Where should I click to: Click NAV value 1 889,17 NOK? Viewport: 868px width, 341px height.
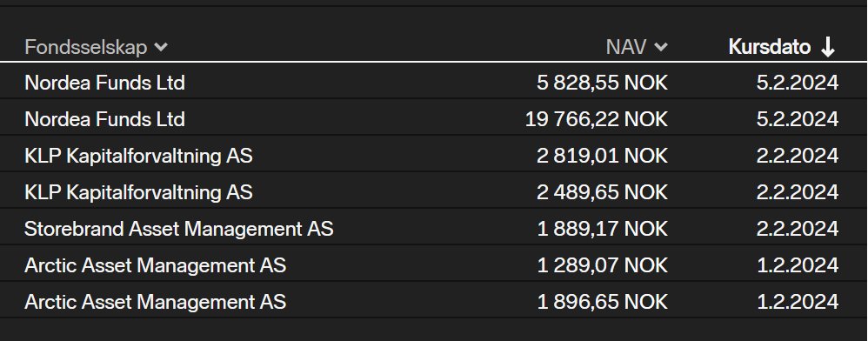pos(603,229)
